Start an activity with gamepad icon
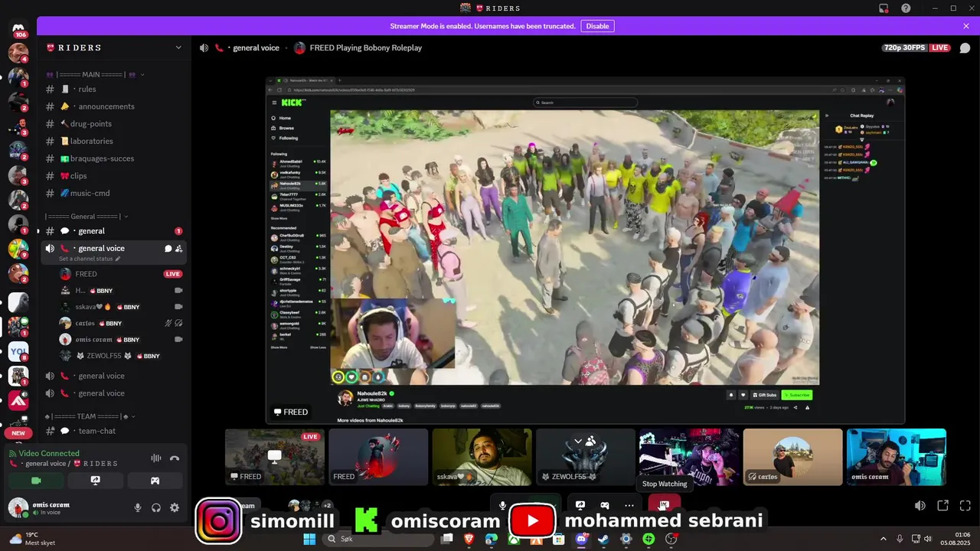 (155, 481)
